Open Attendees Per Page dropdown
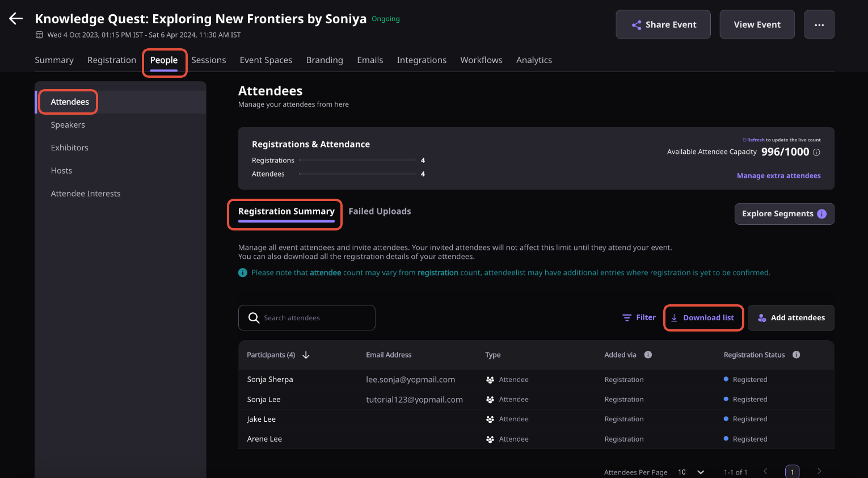The width and height of the screenshot is (868, 478). point(691,472)
